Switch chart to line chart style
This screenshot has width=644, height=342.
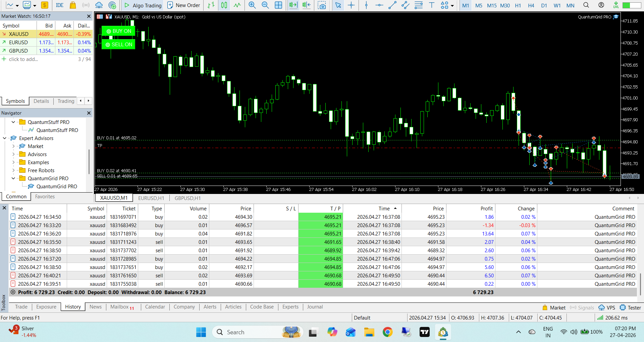237,5
